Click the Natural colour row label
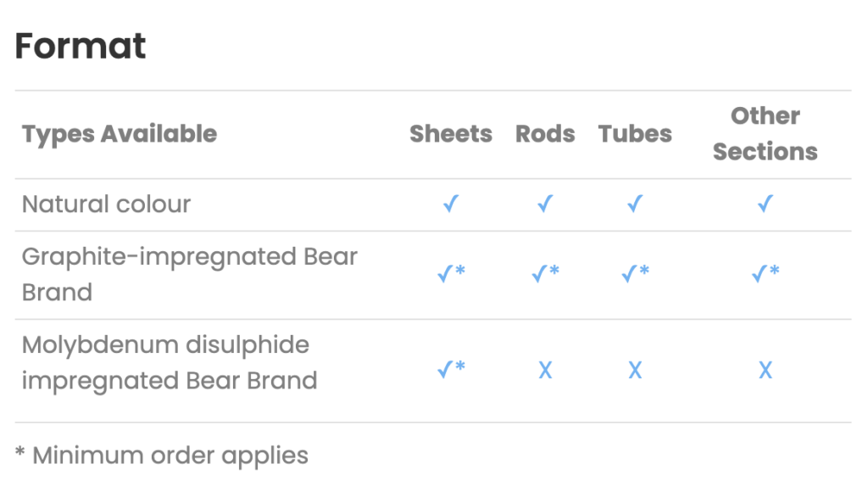 click(106, 204)
